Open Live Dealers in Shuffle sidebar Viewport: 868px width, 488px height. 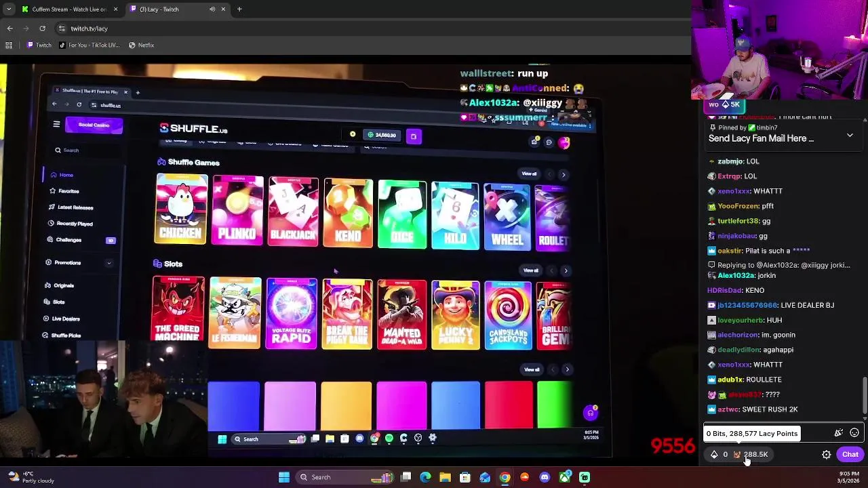(66, 319)
